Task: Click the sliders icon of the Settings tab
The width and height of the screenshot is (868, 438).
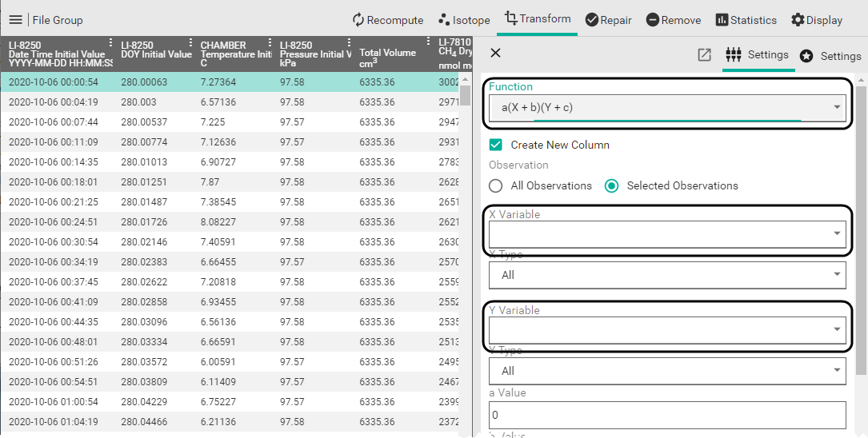Action: point(734,54)
